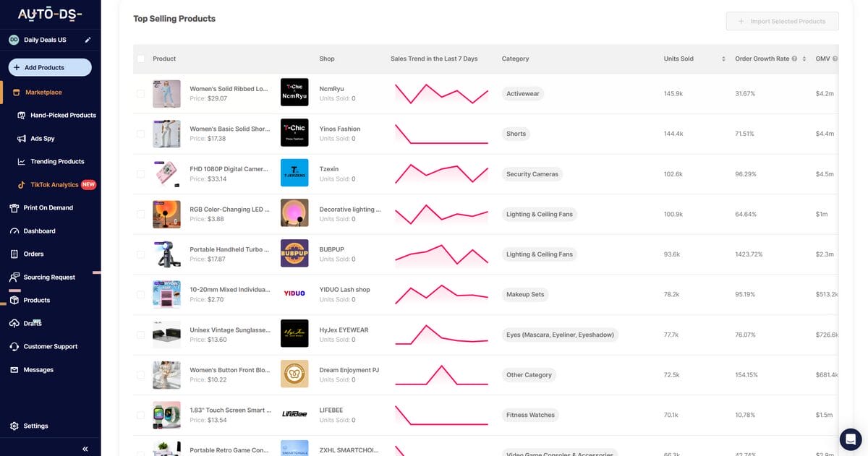
Task: Go to Hand-Picked Products
Action: tap(63, 116)
